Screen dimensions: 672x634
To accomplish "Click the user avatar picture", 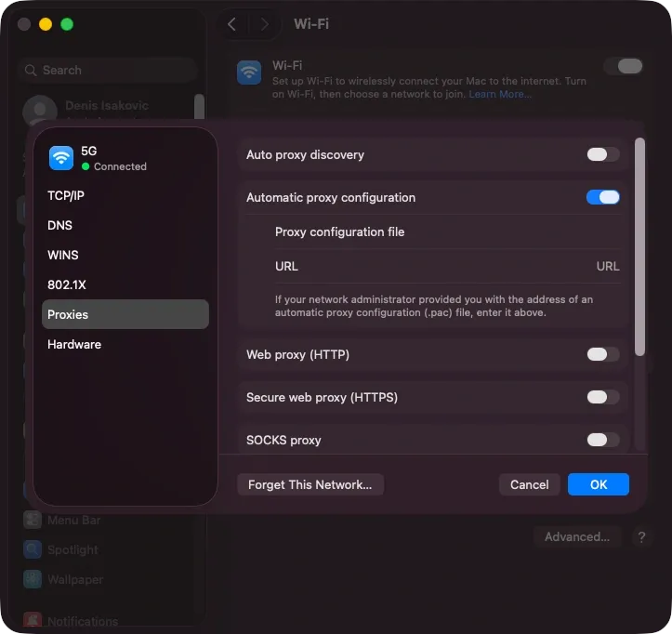I will 40,111.
